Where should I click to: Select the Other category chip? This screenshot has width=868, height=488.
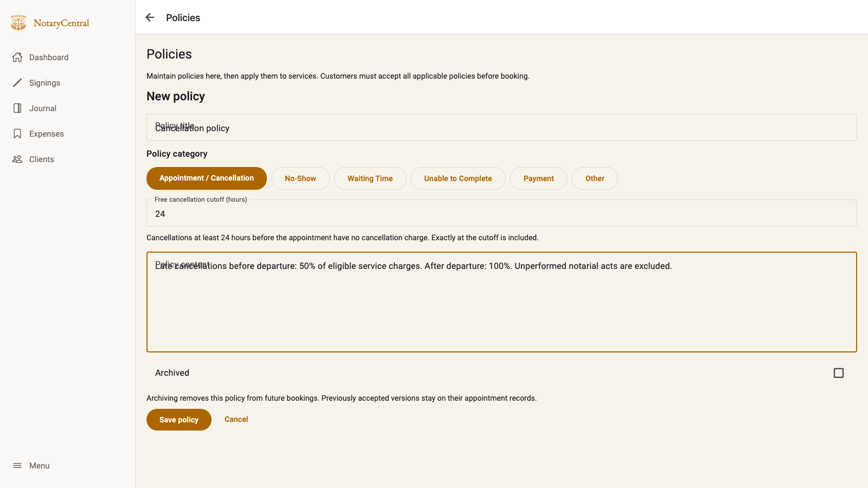(x=595, y=178)
